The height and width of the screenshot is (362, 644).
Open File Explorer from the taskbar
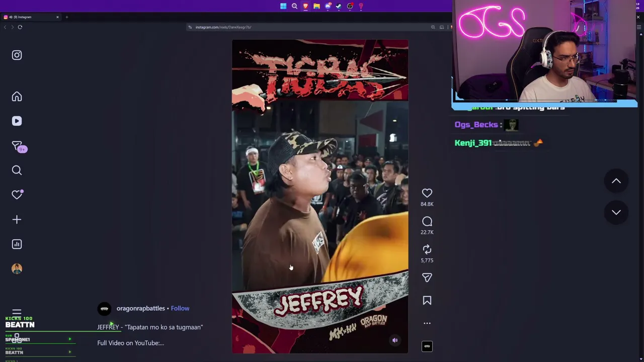tap(316, 6)
